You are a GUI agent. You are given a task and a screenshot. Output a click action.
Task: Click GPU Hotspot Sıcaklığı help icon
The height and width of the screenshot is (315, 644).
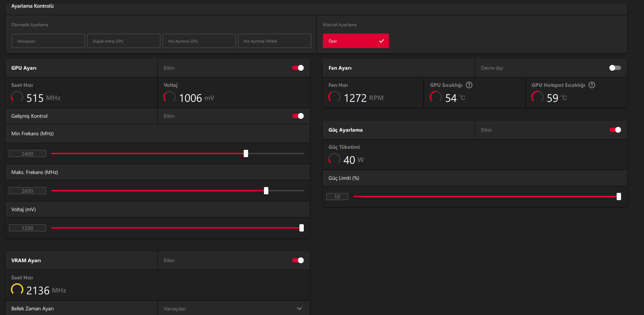click(x=592, y=85)
